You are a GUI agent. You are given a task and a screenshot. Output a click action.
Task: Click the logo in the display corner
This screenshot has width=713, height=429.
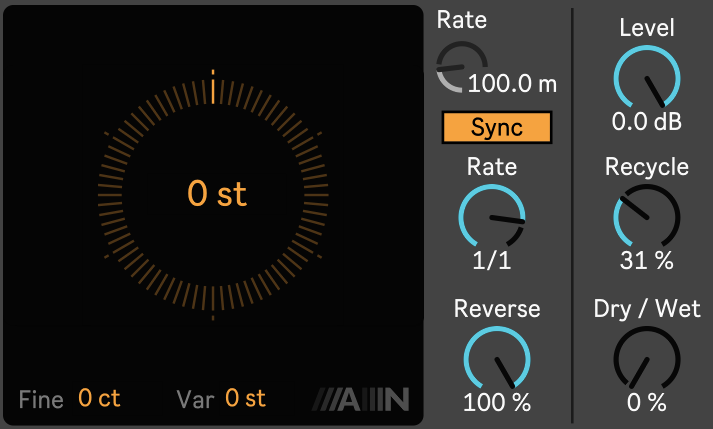(361, 399)
